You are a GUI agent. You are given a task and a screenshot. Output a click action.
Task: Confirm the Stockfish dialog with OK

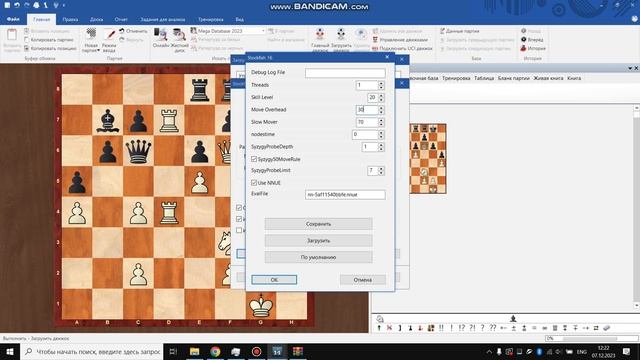coord(274,280)
